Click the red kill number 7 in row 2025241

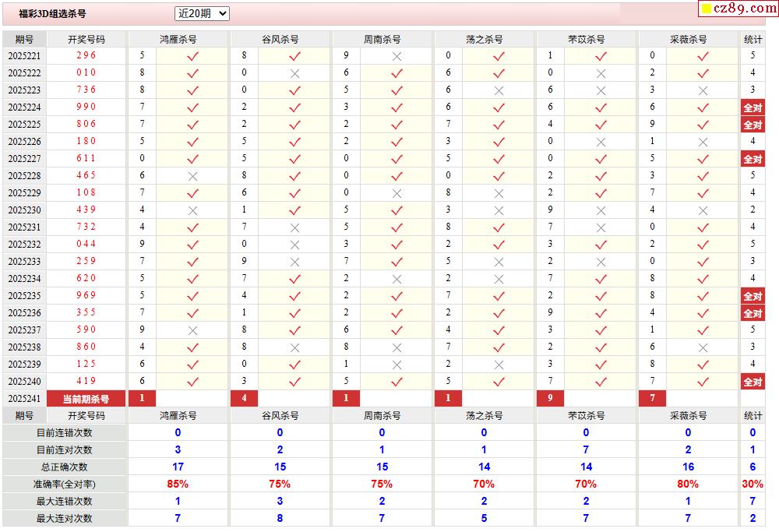(652, 398)
